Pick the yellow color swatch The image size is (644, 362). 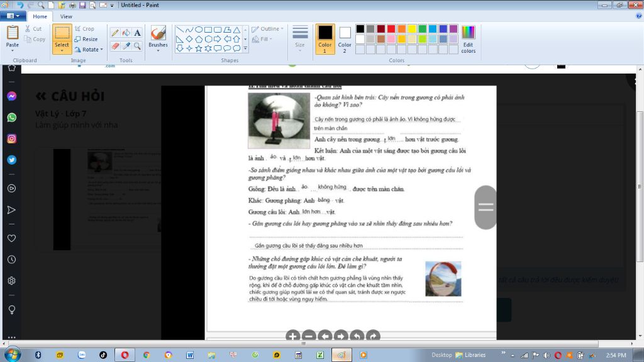411,29
